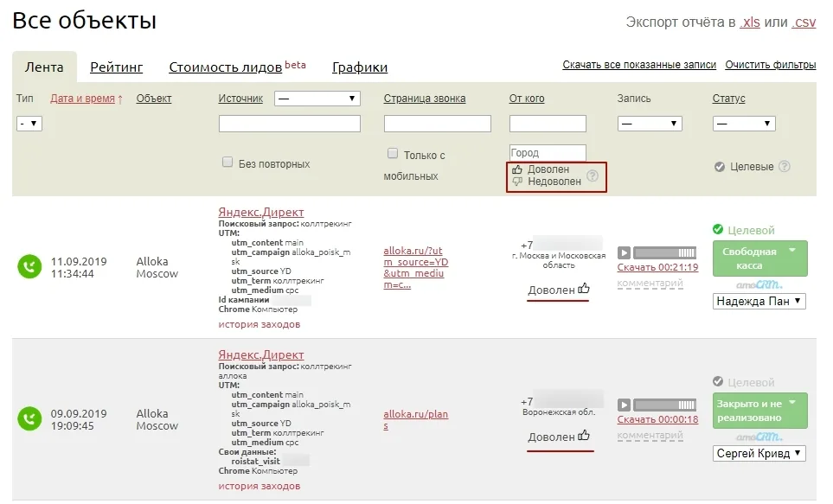833x504 pixels.
Task: Click the thumbs-down Недоволен filter icon
Action: click(x=517, y=182)
